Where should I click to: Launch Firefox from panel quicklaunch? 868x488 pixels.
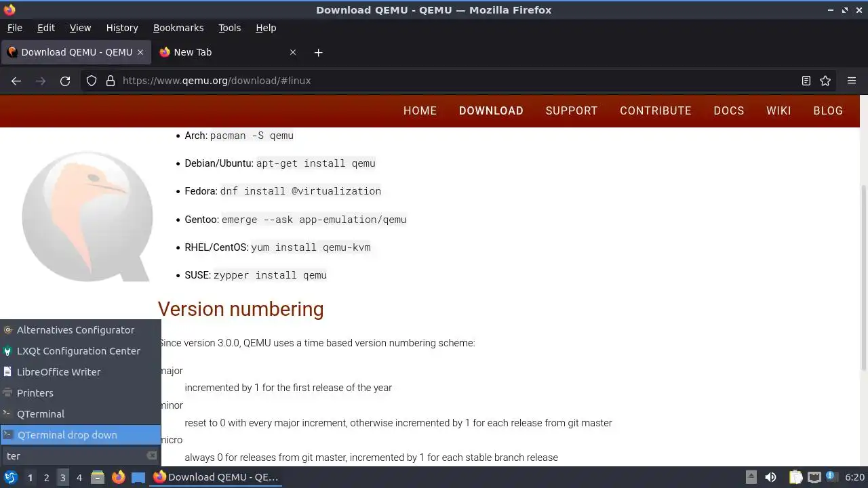[x=118, y=477]
